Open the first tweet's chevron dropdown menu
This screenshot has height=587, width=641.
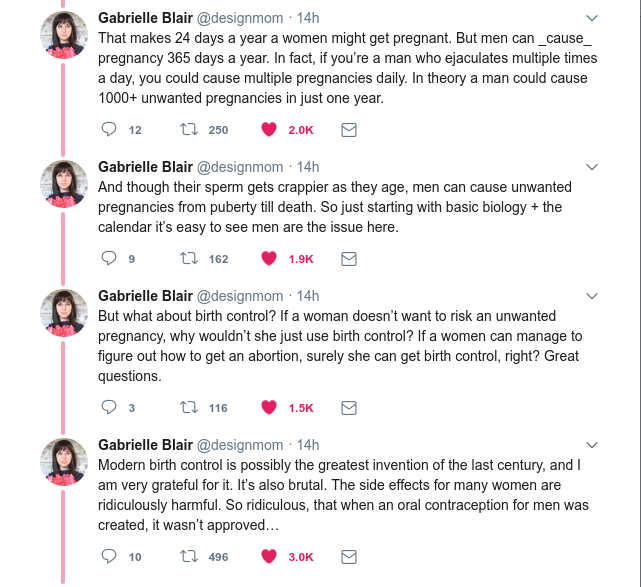tap(591, 18)
